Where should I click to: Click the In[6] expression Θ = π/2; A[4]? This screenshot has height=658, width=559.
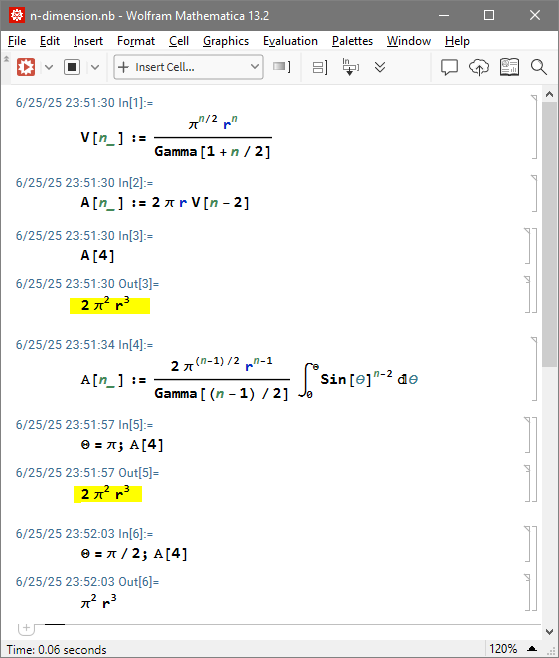point(133,554)
